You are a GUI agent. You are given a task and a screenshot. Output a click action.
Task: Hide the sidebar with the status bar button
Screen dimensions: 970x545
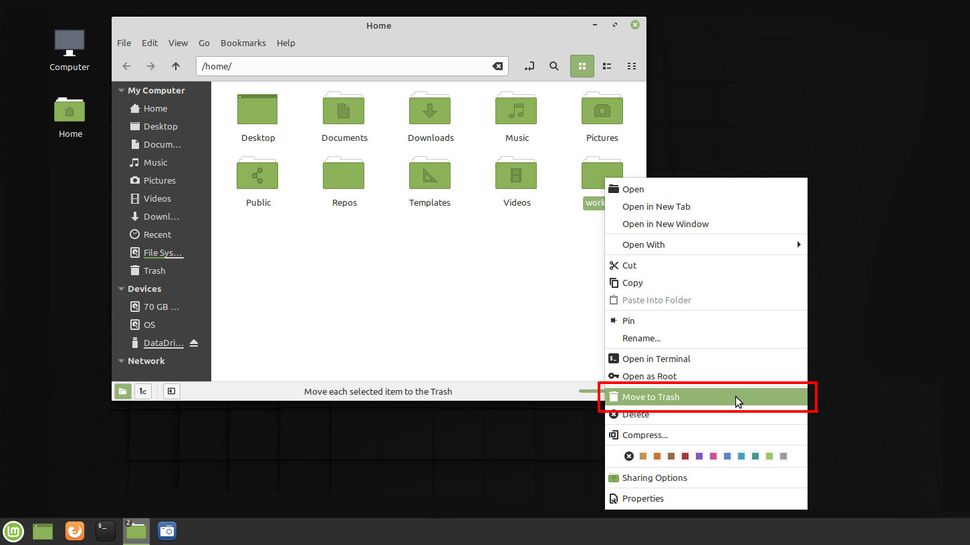(171, 391)
